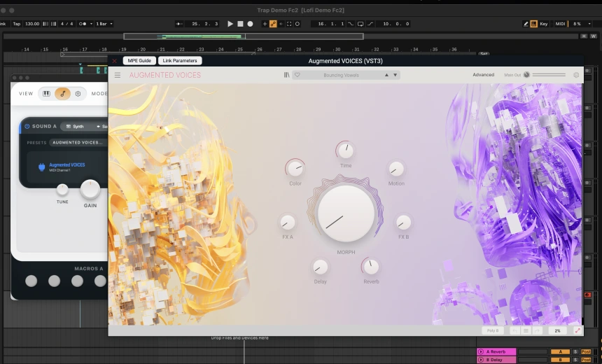
Task: Select the Synth tab in Sound A
Action: 76,126
